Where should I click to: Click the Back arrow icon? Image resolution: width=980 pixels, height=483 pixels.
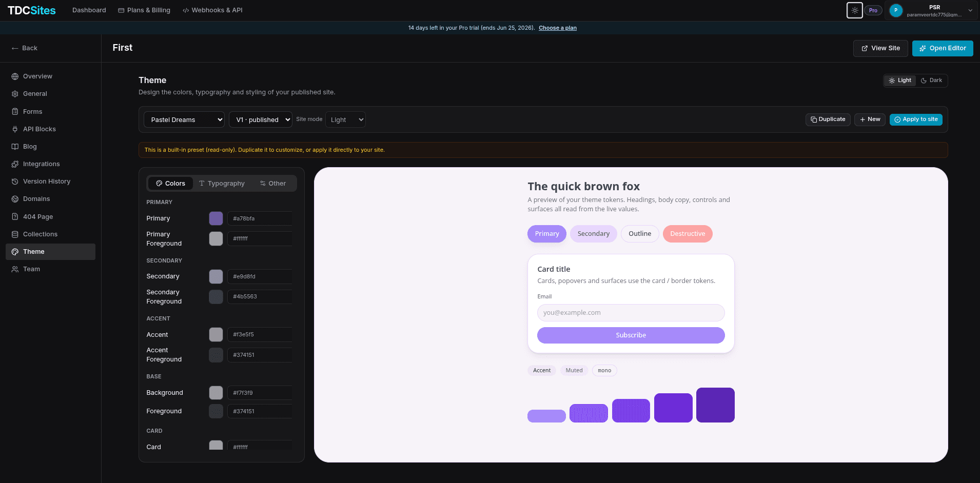[x=15, y=48]
